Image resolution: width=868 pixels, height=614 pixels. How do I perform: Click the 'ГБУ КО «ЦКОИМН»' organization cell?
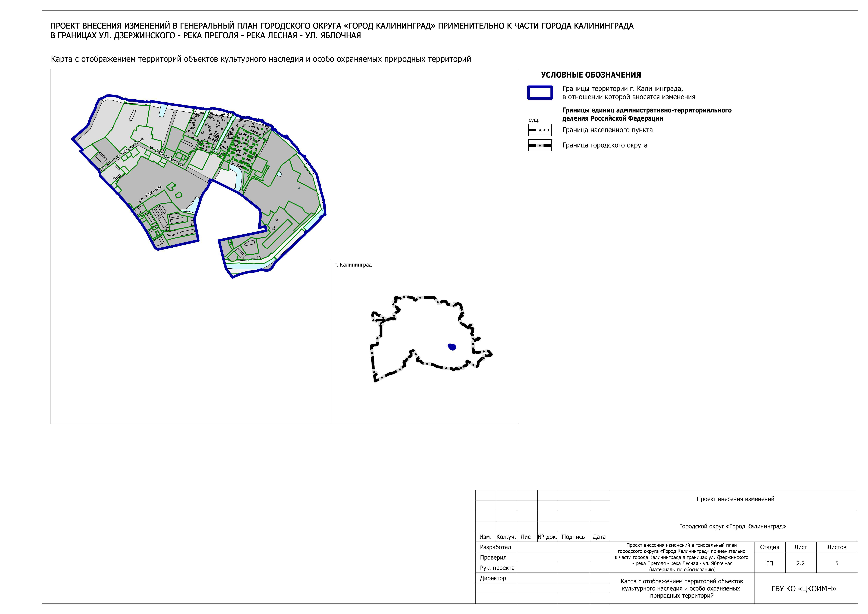[804, 589]
